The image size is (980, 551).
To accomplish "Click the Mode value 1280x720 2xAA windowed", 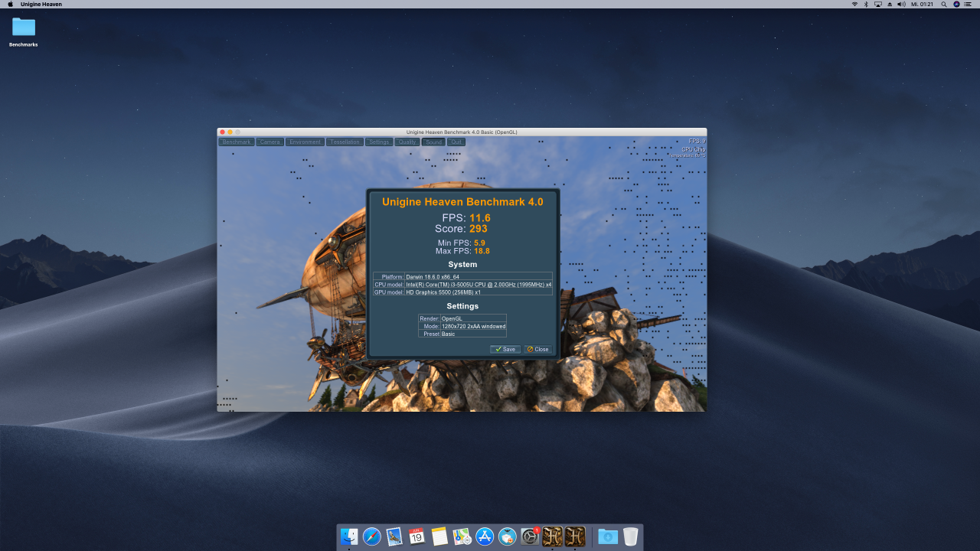I will click(473, 326).
